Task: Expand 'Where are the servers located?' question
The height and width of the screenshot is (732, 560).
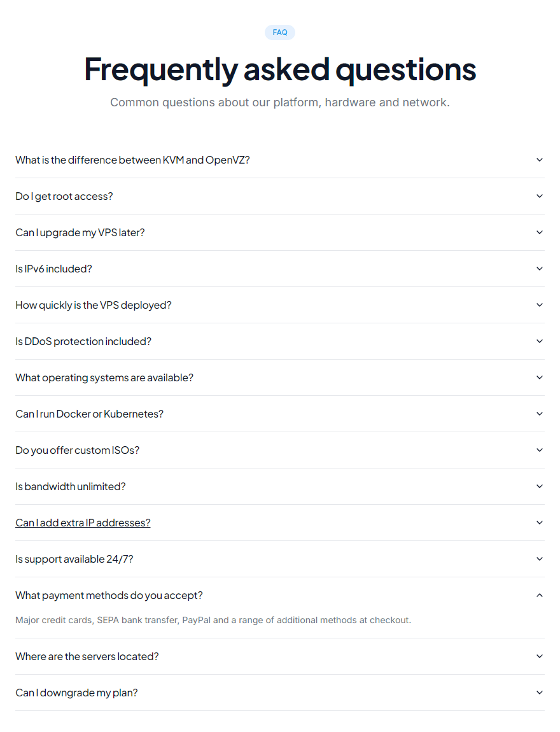Action: 279,656
